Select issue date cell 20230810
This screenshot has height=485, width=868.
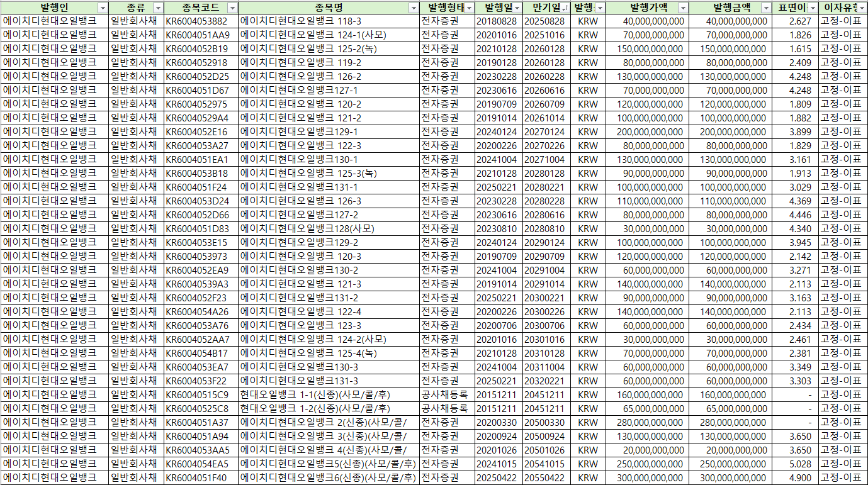tap(499, 228)
